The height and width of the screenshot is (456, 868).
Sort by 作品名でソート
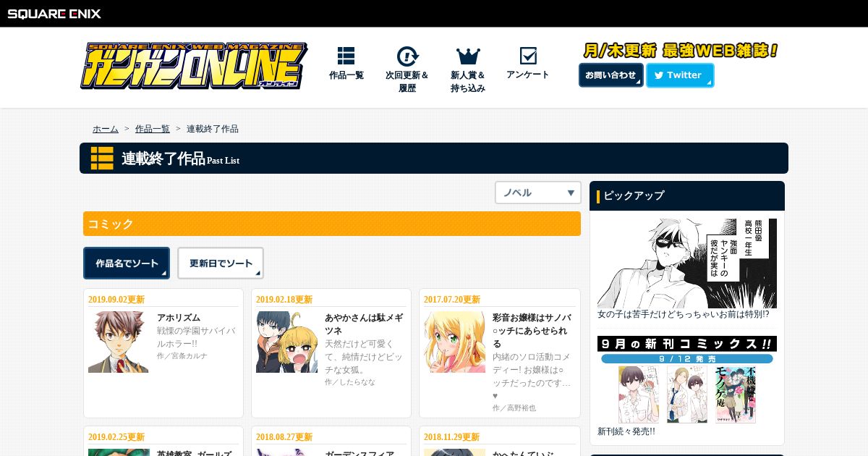point(127,263)
